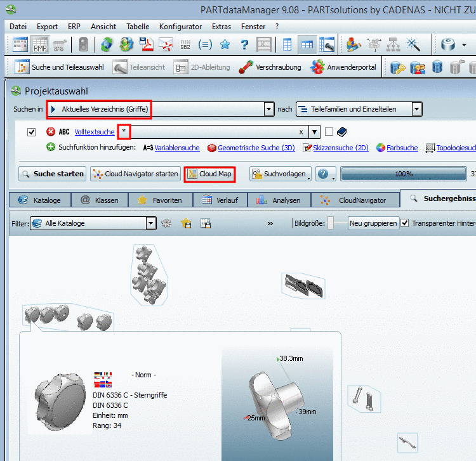Switch to the Analysen tab
Screen dimensions: 476x461
[279, 200]
